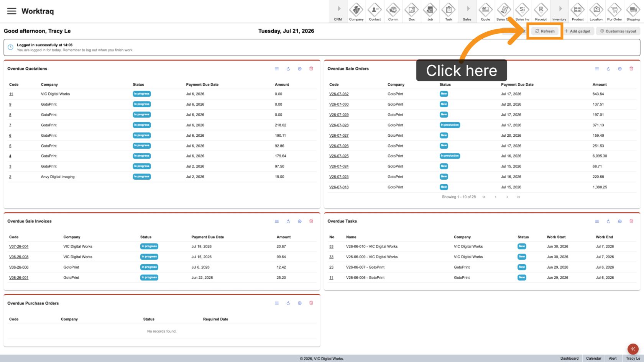This screenshot has width=644, height=362.
Task: Open Overdue Quotations gadget list menu
Action: pyautogui.click(x=277, y=69)
